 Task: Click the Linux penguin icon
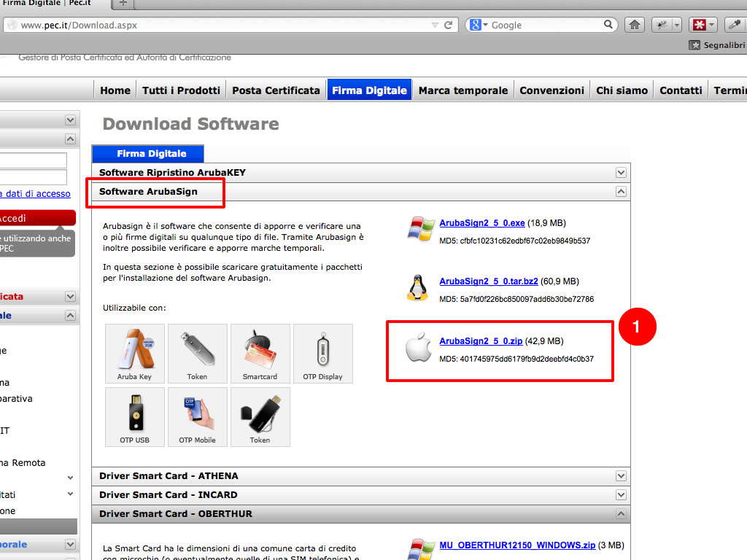[418, 287]
